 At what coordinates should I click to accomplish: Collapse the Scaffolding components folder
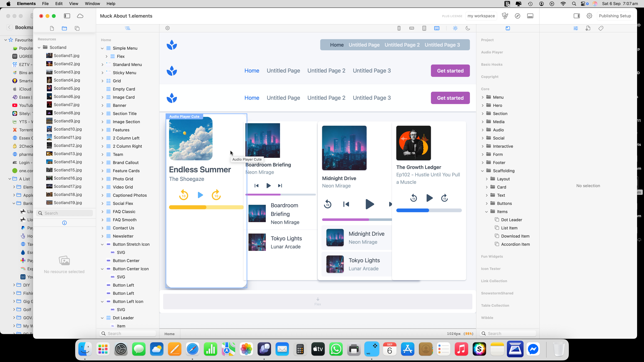483,171
